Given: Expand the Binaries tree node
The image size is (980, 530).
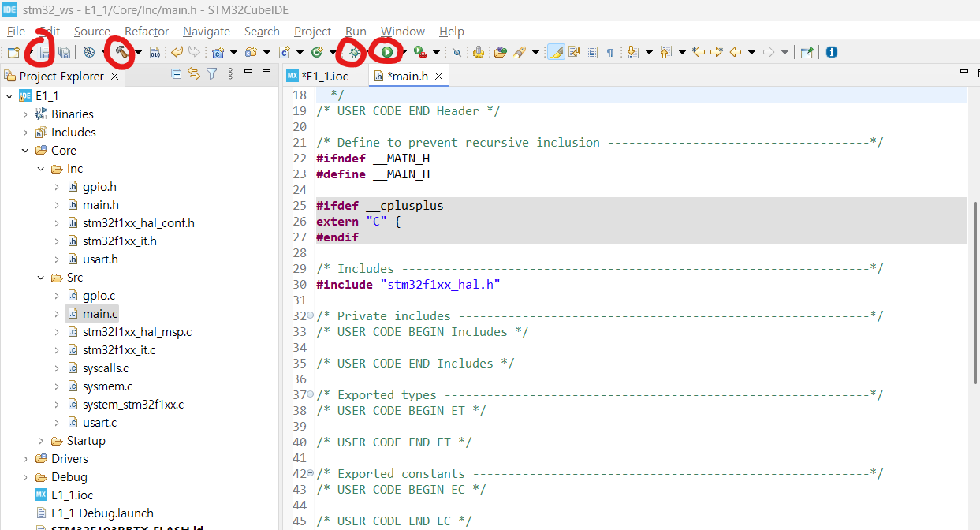Looking at the screenshot, I should pyautogui.click(x=25, y=114).
